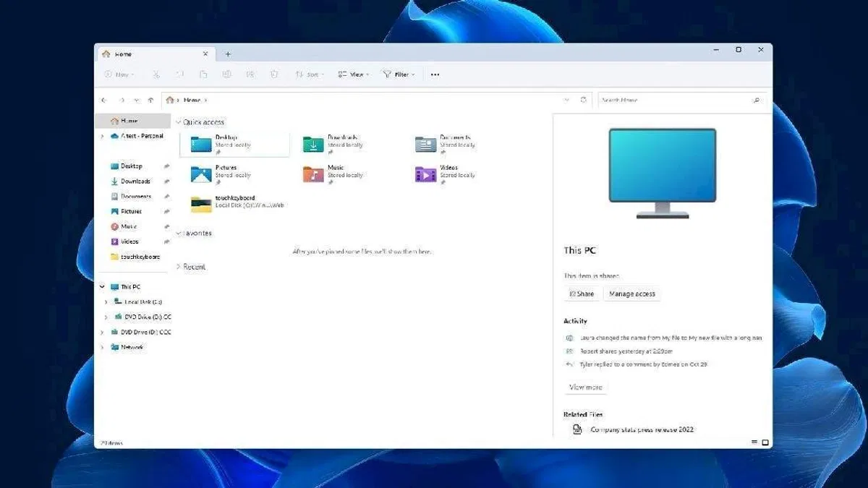This screenshot has width=868, height=488.
Task: Open the Sort dropdown menu
Action: (310, 74)
